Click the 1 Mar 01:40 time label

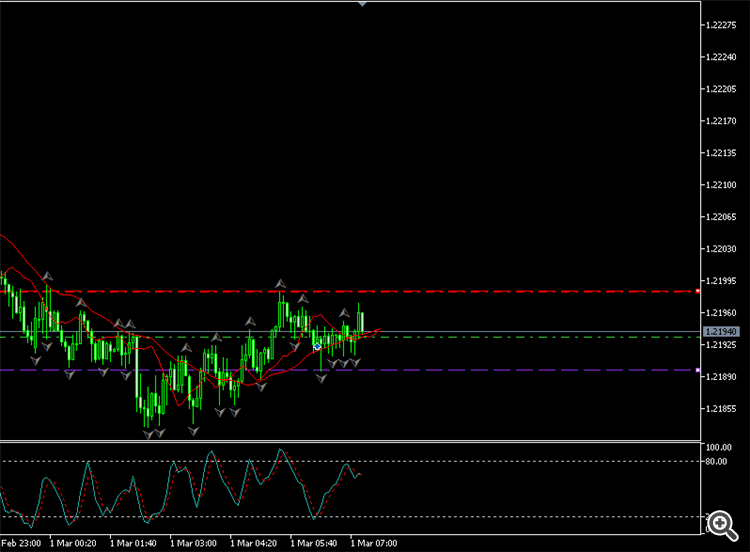tap(133, 543)
